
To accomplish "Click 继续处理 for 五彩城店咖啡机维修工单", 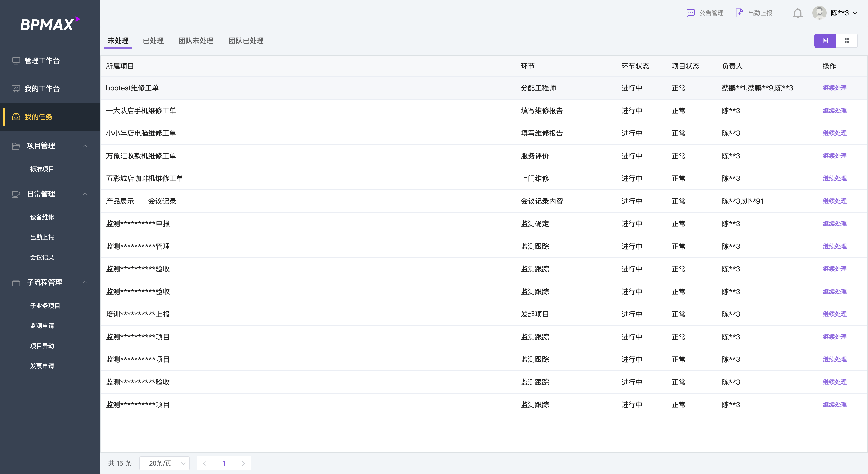I will point(835,178).
